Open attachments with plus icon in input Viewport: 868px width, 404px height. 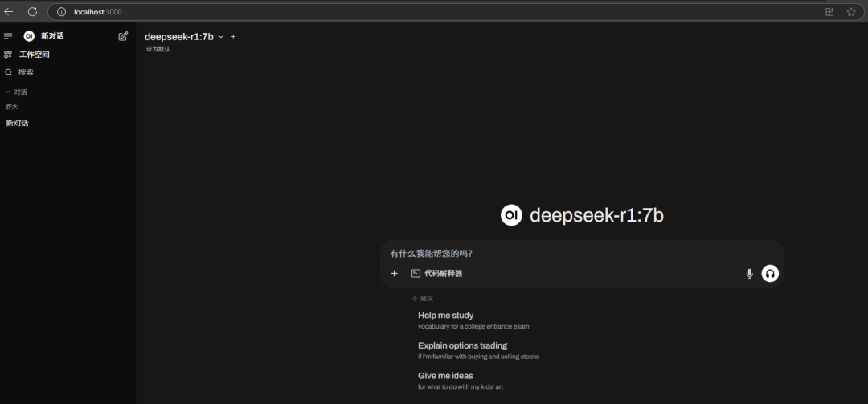click(x=394, y=273)
